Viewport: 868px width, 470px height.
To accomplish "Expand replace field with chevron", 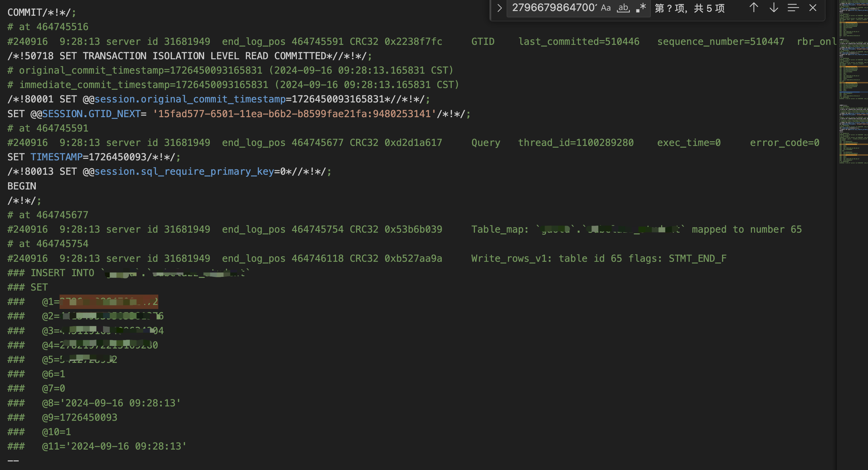I will 499,8.
